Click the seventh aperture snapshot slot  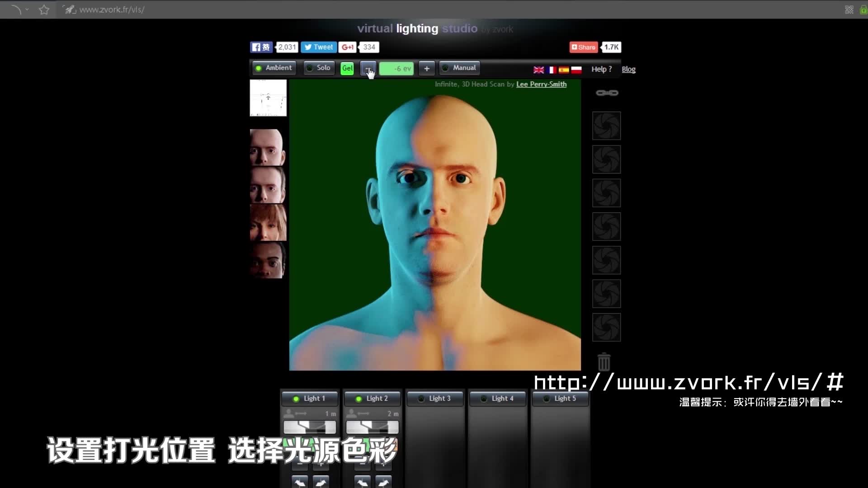pos(607,327)
